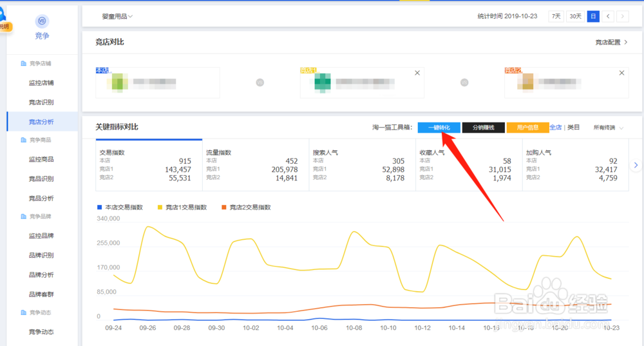Click the 用户信息 orange button
Image resolution: width=644 pixels, height=346 pixels.
coord(528,128)
